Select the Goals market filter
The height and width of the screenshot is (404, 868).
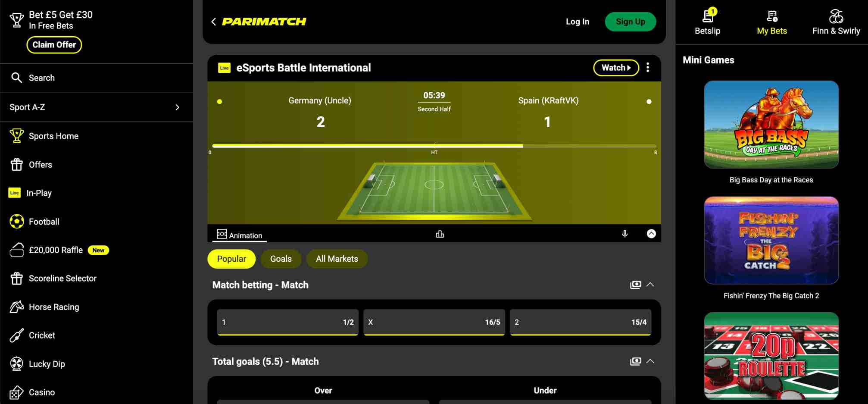[281, 259]
